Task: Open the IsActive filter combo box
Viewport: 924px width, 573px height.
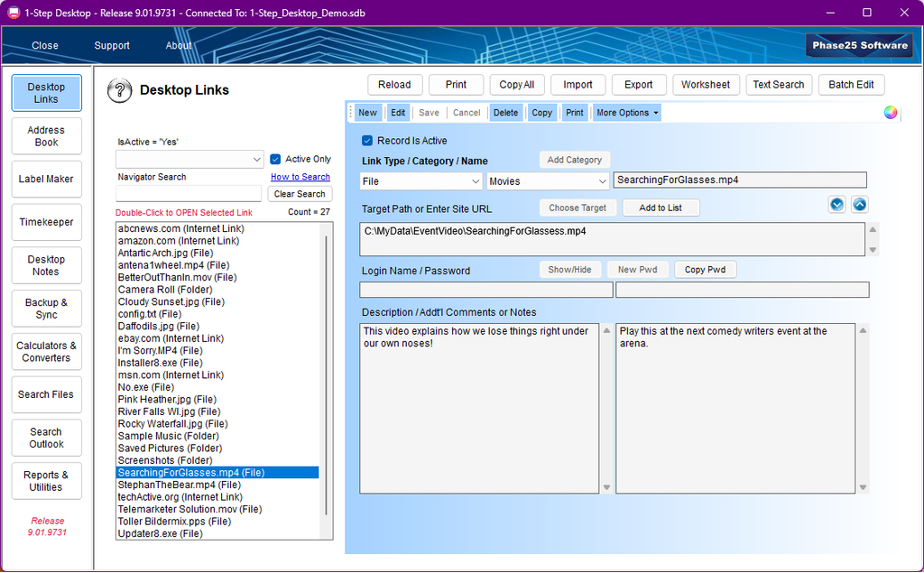Action: click(189, 159)
